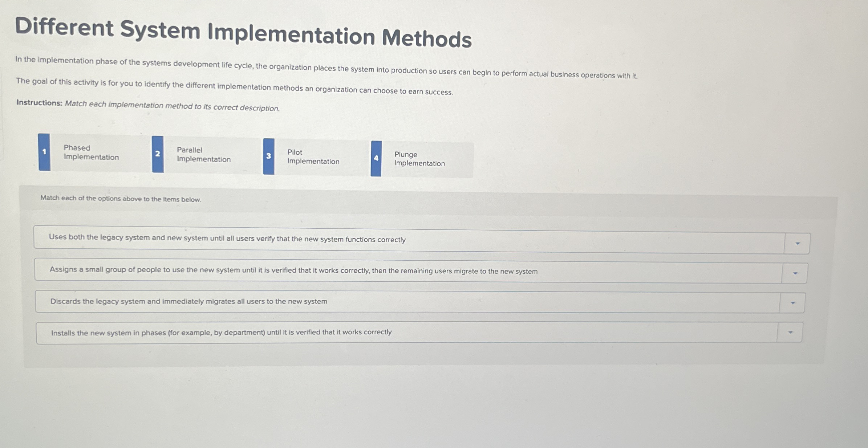
Task: Select the Plunge Implementation option chip
Action: [x=419, y=159]
